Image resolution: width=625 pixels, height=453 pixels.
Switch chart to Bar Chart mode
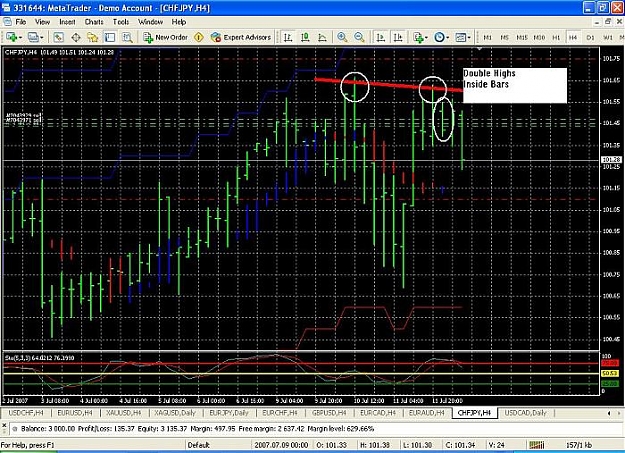tap(288, 37)
